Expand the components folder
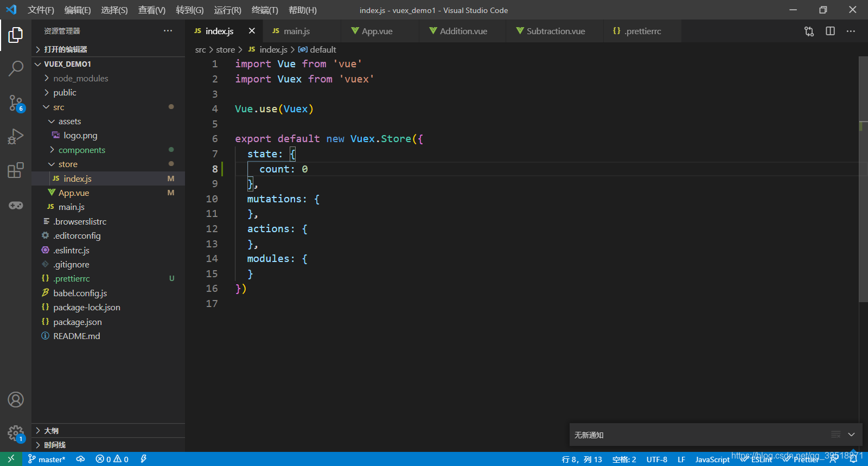The height and width of the screenshot is (466, 868). (108, 150)
